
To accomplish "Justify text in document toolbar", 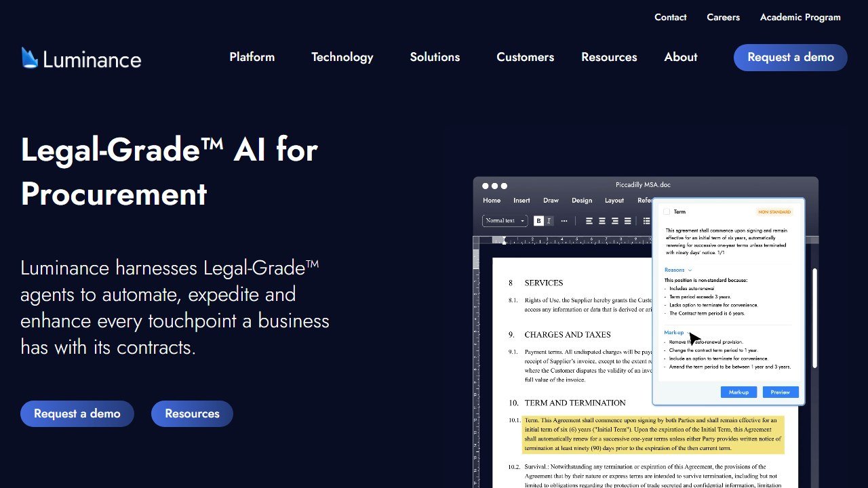I will pos(628,221).
